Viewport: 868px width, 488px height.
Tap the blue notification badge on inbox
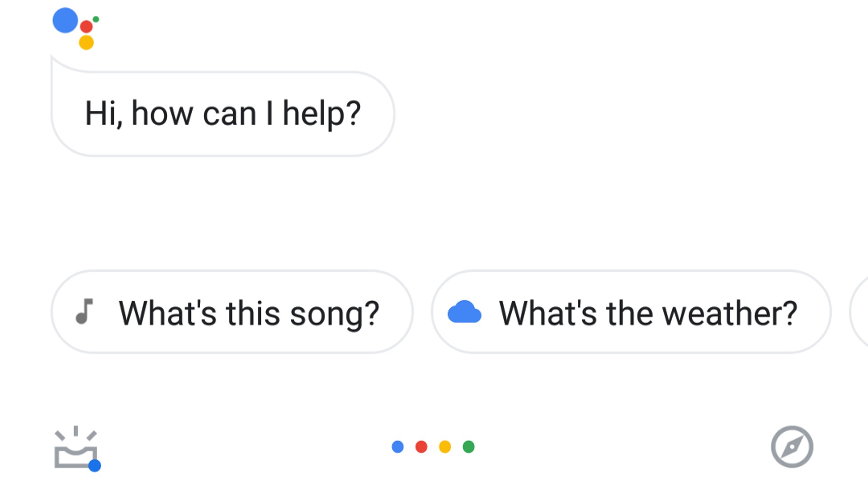click(94, 465)
